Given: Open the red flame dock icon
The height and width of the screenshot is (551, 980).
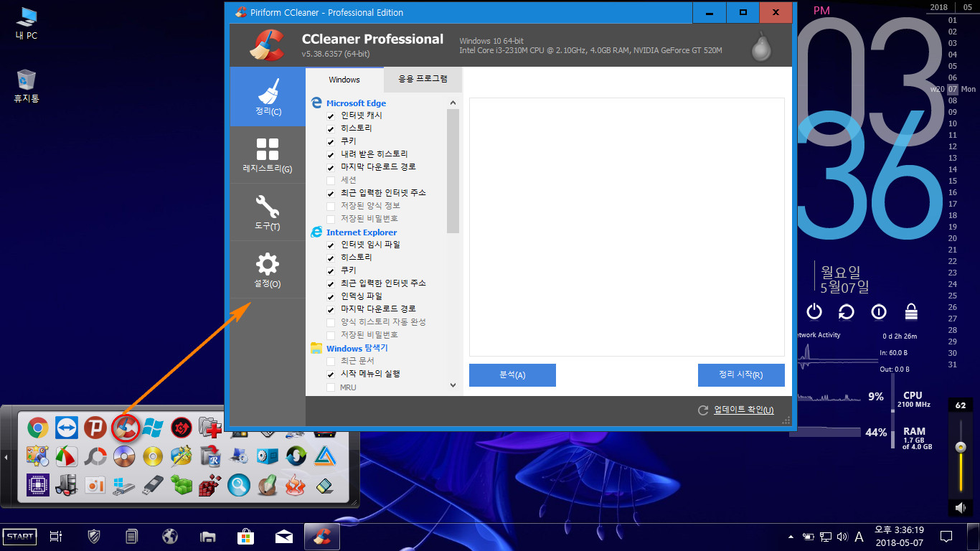Looking at the screenshot, I should 296,485.
